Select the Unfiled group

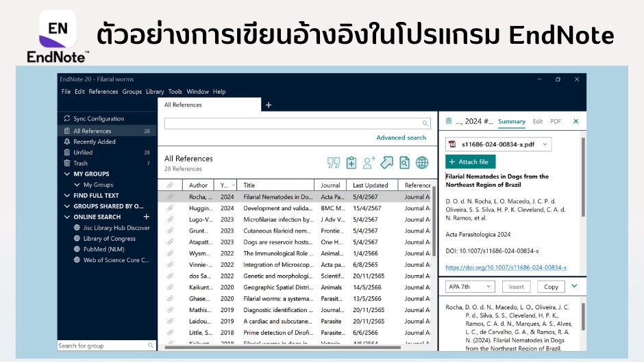tap(107, 153)
